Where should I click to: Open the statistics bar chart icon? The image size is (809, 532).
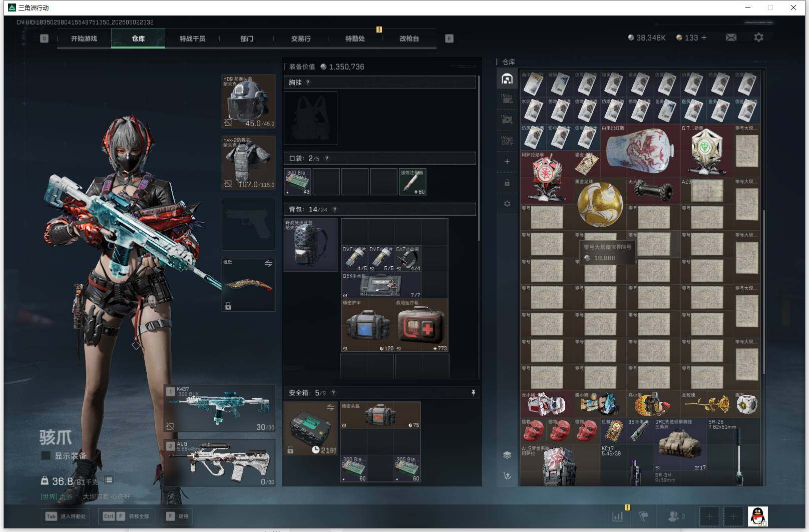click(x=618, y=516)
